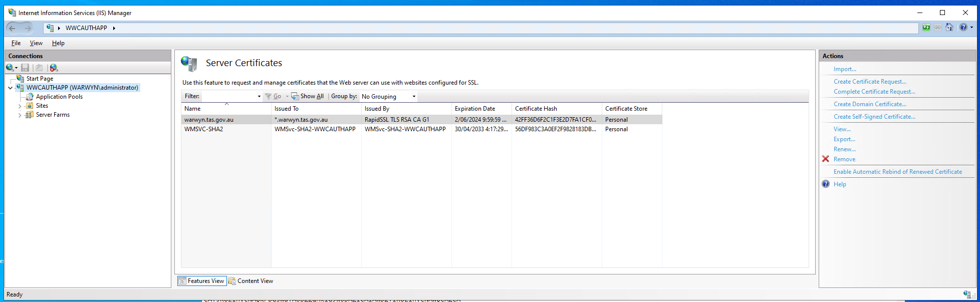This screenshot has height=302, width=980.
Task: Click the server icon in the address bar
Action: point(50,28)
